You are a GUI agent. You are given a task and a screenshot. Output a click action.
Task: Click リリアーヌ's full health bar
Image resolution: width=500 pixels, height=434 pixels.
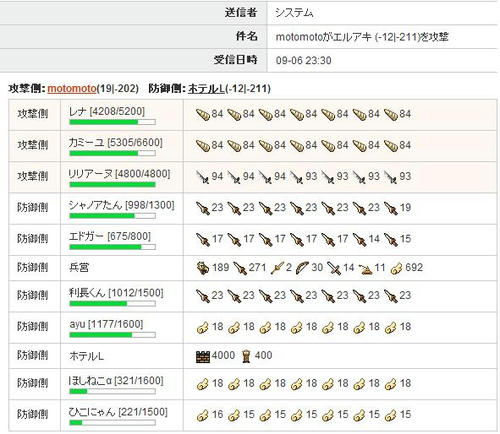tap(112, 185)
